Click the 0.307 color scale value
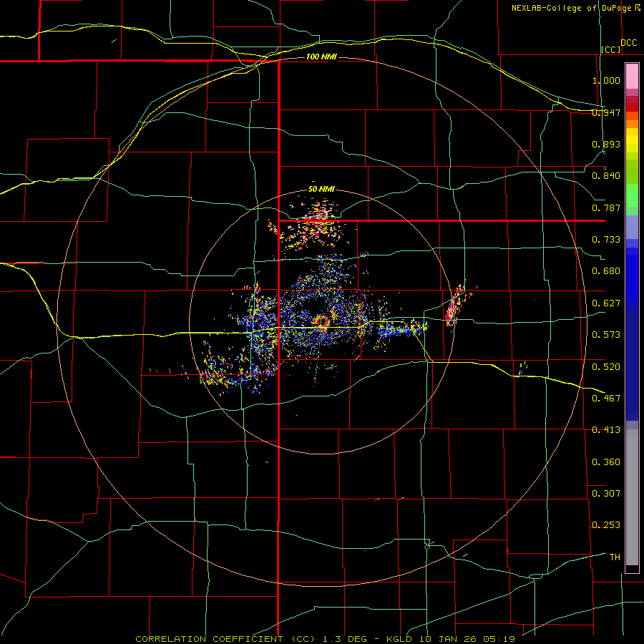 [606, 494]
